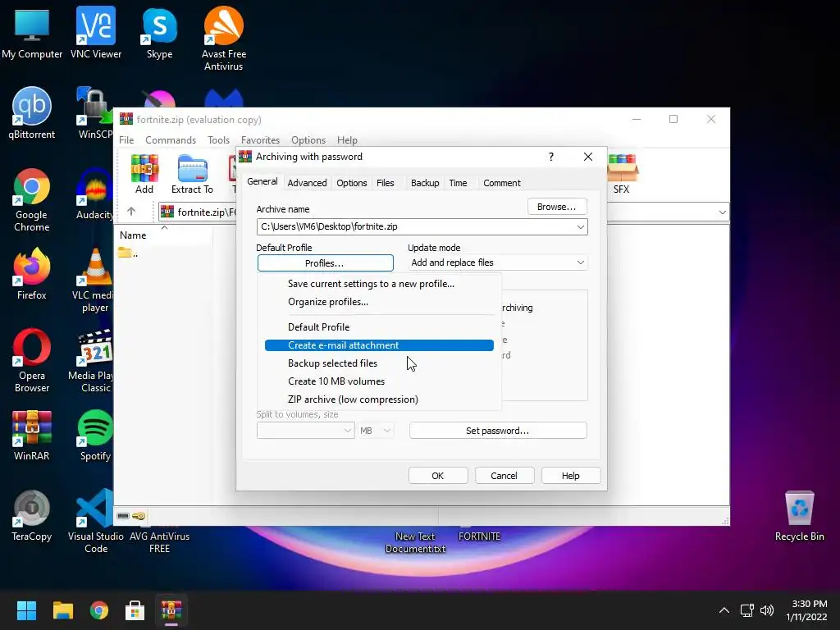Click the Help button in dialog

tap(571, 476)
